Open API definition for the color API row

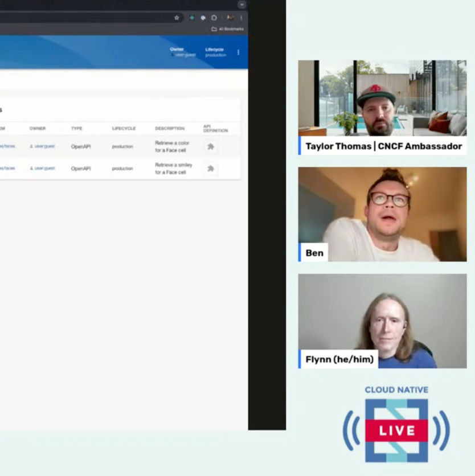click(211, 147)
